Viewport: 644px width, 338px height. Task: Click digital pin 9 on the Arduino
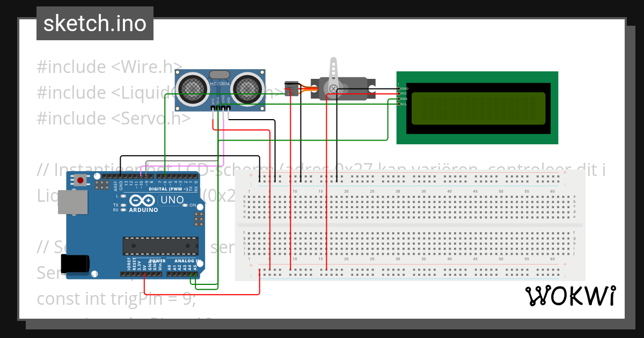146,175
